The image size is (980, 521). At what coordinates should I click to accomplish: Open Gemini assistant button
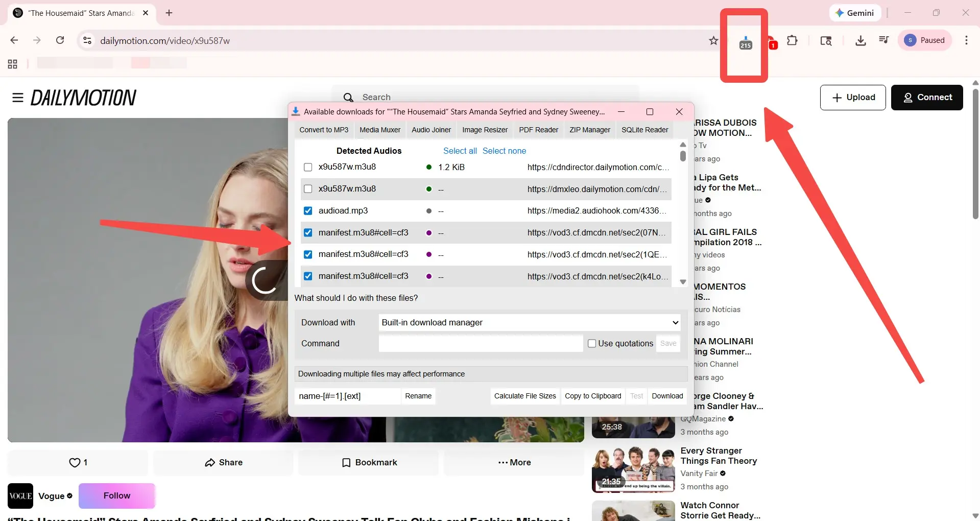pyautogui.click(x=855, y=13)
